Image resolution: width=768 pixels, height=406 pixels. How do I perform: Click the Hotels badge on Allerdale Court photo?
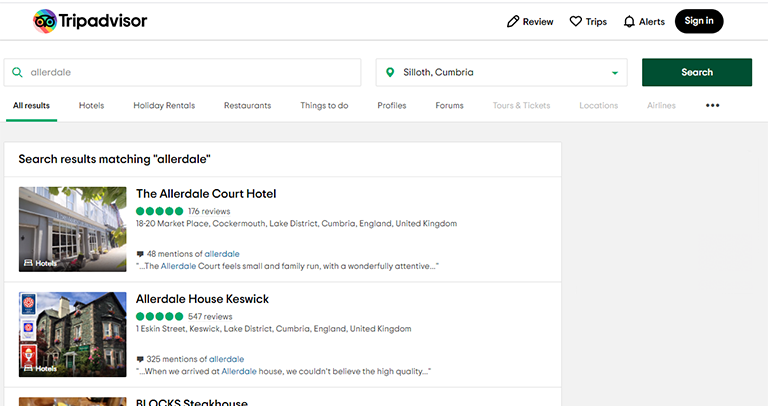coord(40,263)
